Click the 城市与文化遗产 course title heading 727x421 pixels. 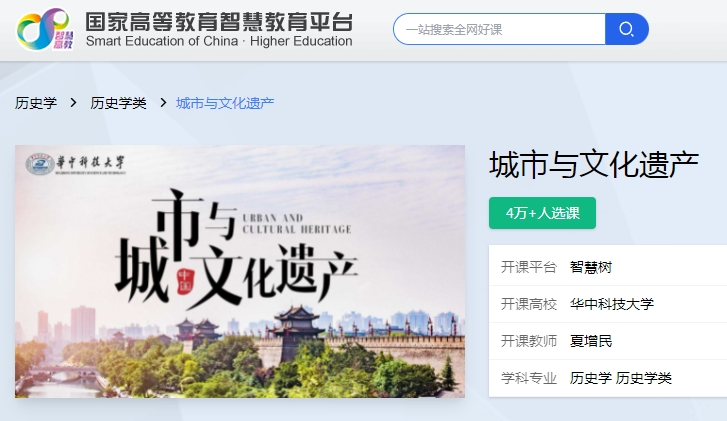(594, 165)
